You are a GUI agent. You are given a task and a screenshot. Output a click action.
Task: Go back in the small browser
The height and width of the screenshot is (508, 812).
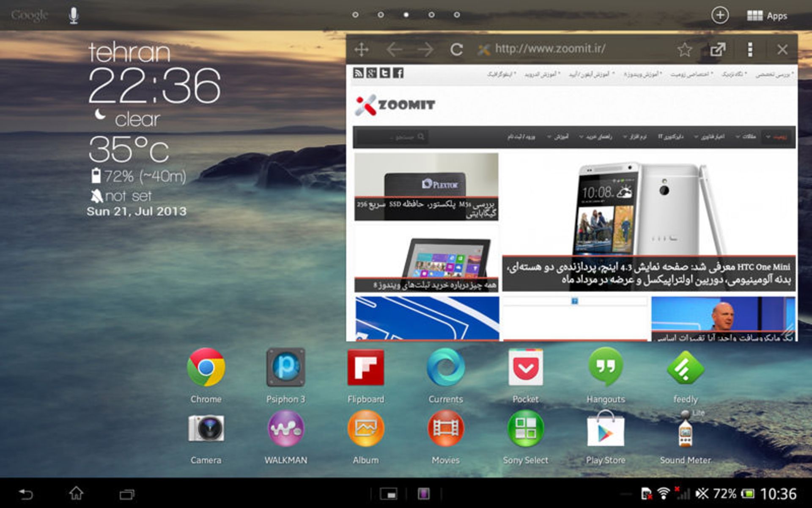[x=394, y=50]
